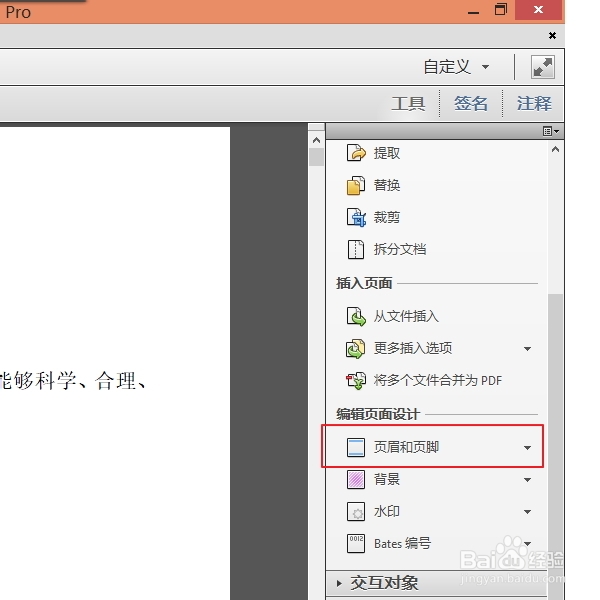Viewport: 600px width, 600px height.
Task: Click the Crop (裁剪) page icon
Action: click(356, 217)
